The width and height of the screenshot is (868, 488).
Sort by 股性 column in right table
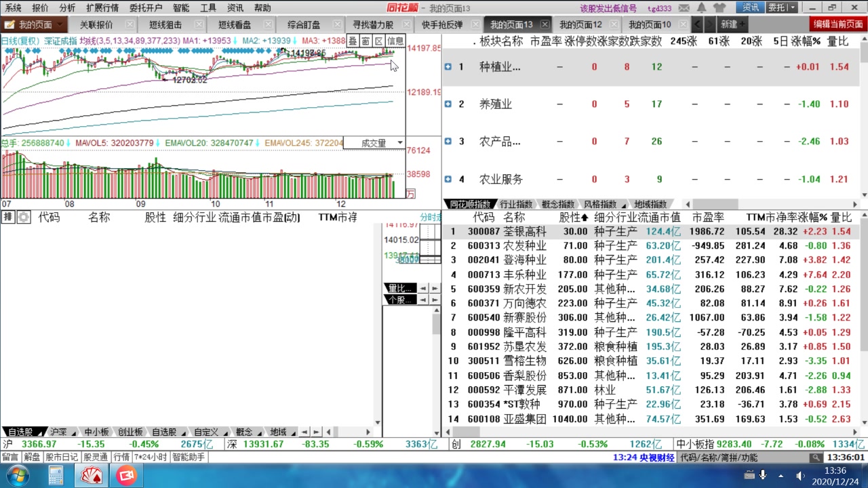(x=573, y=217)
